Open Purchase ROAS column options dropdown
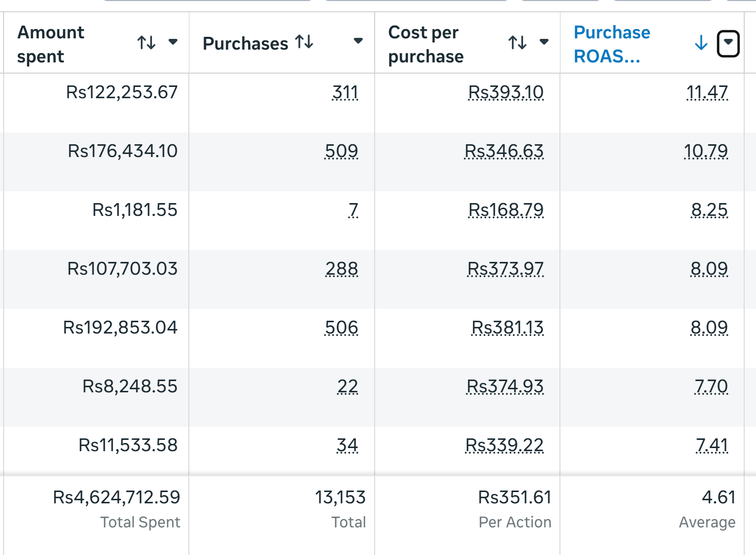The width and height of the screenshot is (756, 555). point(728,44)
